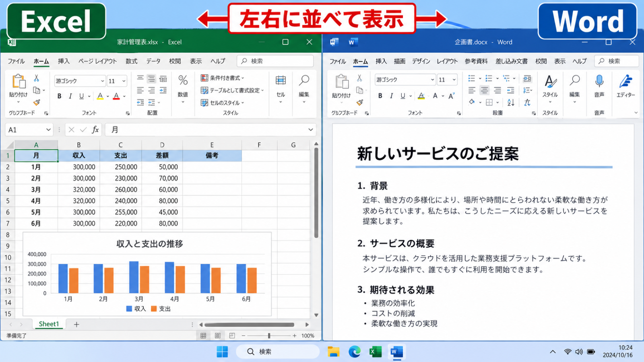This screenshot has height=362, width=644.
Task: Click the taskbar 検索 search box
Action: point(278,352)
